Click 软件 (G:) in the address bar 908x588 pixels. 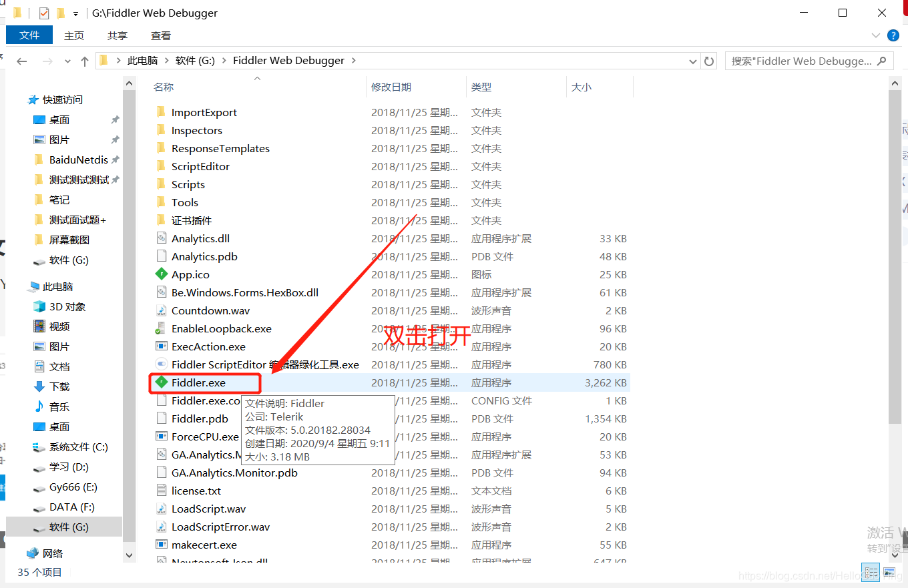click(195, 60)
